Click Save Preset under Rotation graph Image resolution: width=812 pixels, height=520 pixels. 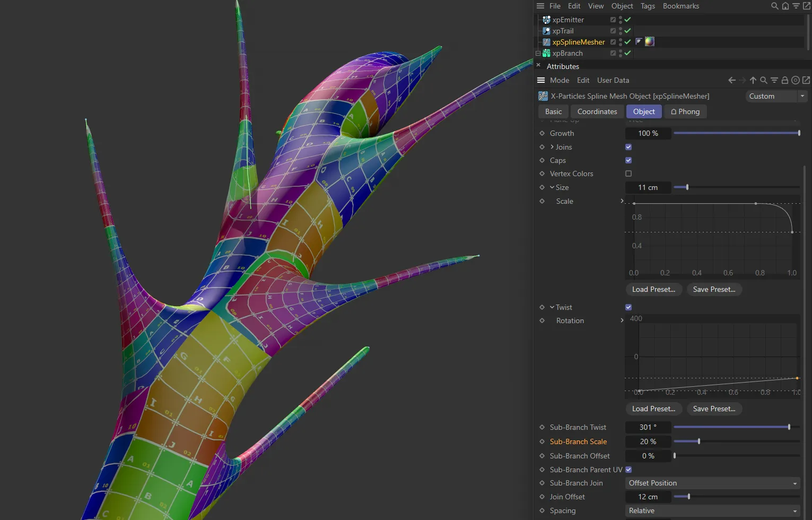point(714,409)
